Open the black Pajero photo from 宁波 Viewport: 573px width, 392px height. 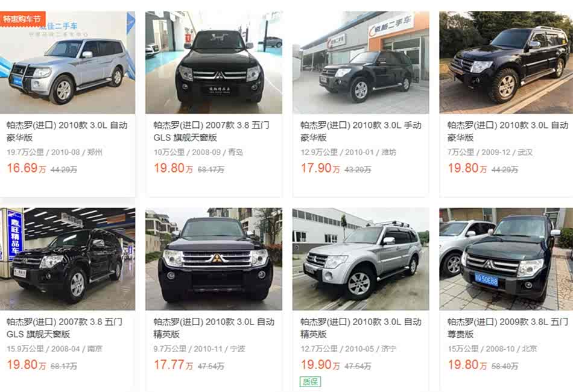tap(214, 259)
